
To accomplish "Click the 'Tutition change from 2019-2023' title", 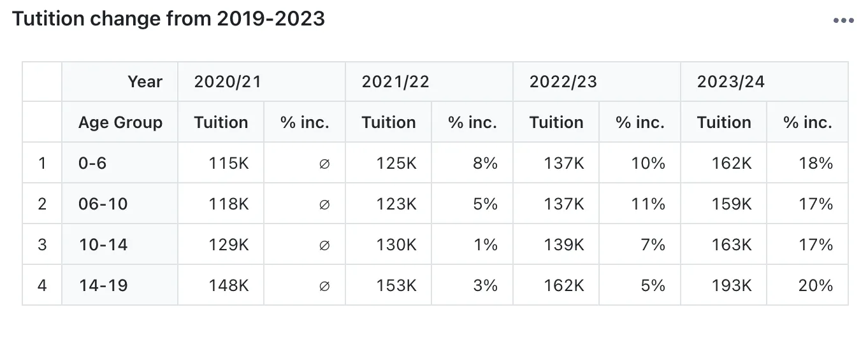I will point(169,19).
